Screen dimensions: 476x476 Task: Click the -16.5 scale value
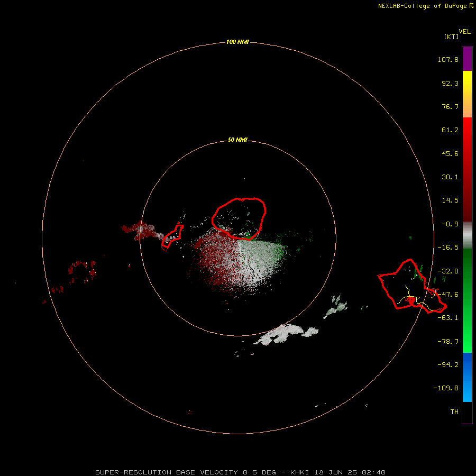[448, 248]
